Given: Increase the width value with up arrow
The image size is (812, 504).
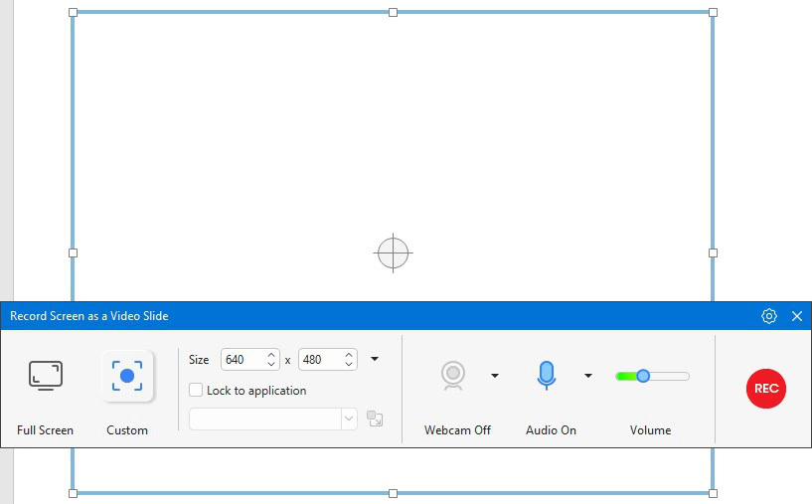Looking at the screenshot, I should click(x=271, y=355).
